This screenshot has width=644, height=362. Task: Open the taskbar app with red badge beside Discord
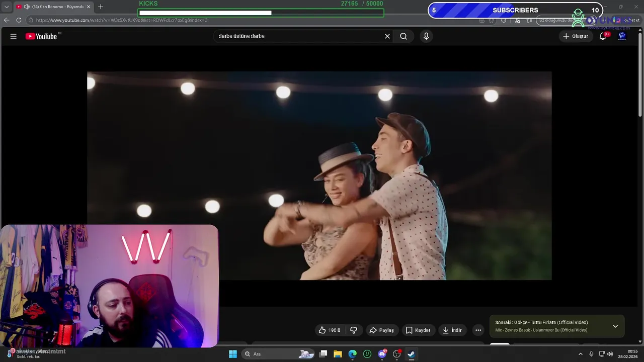[396, 354]
